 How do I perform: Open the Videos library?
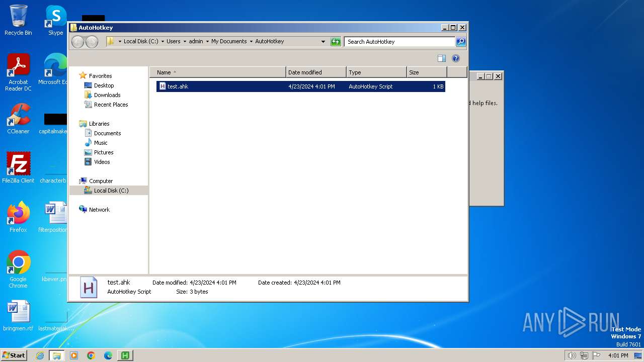click(x=102, y=162)
